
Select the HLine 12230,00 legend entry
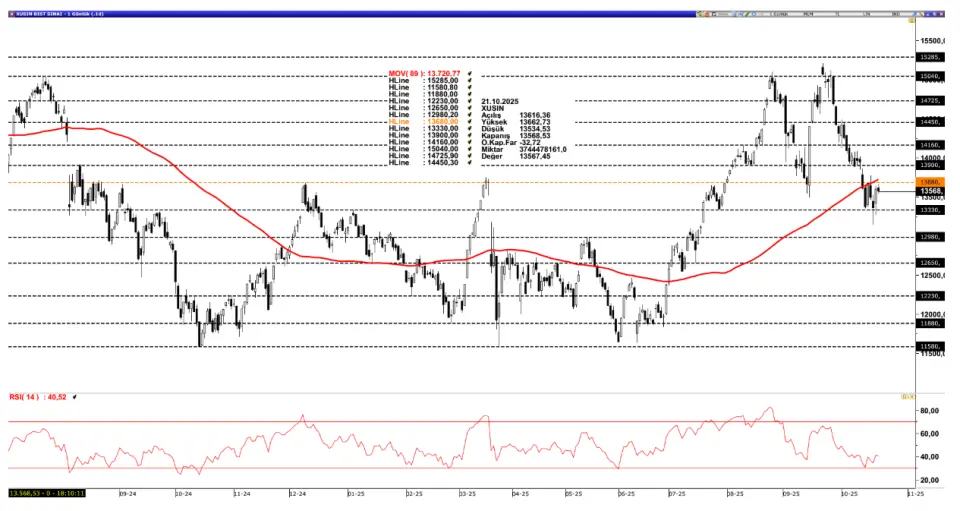(x=422, y=101)
